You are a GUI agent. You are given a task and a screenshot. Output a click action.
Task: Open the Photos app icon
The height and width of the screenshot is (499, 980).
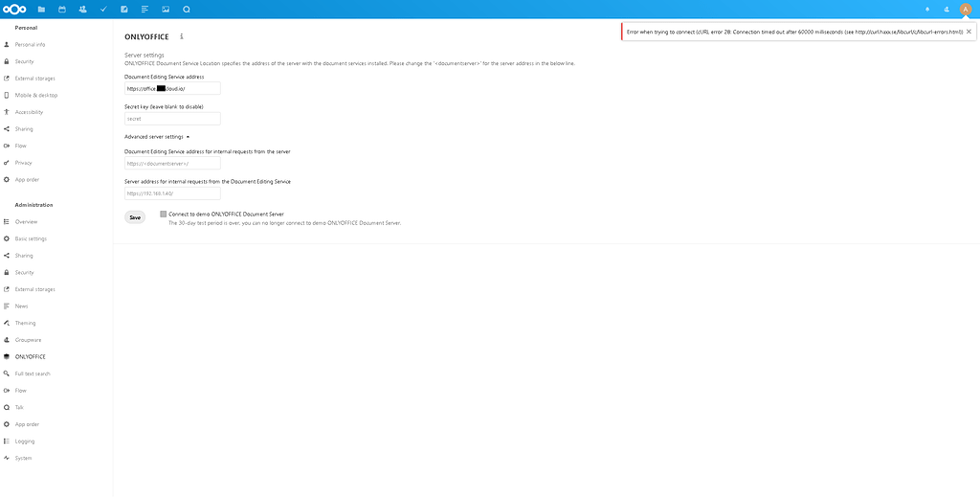[x=166, y=10]
